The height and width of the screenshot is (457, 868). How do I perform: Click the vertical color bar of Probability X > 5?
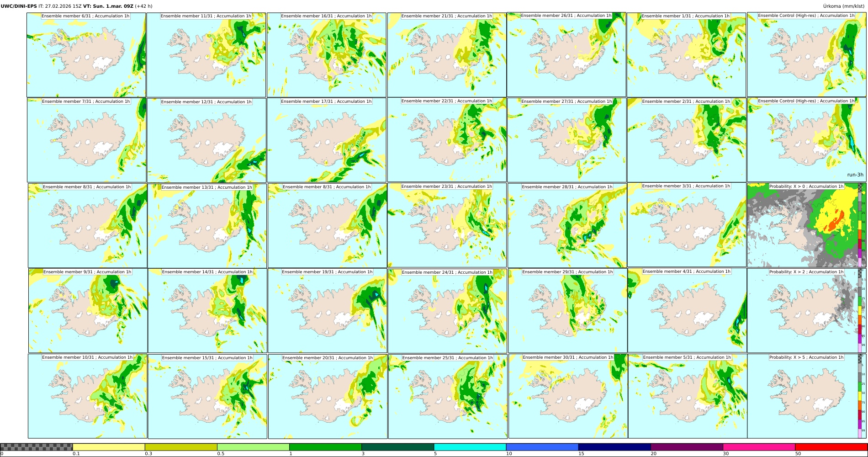[x=860, y=396]
